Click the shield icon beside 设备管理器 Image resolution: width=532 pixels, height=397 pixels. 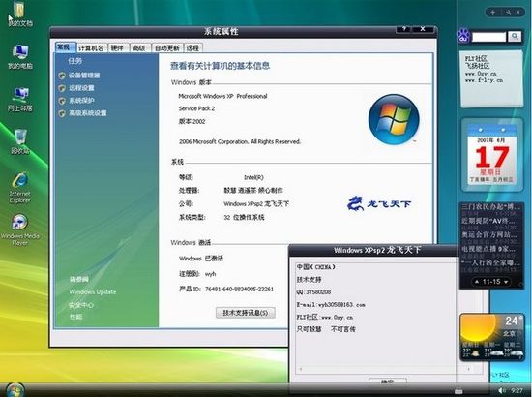click(x=62, y=76)
